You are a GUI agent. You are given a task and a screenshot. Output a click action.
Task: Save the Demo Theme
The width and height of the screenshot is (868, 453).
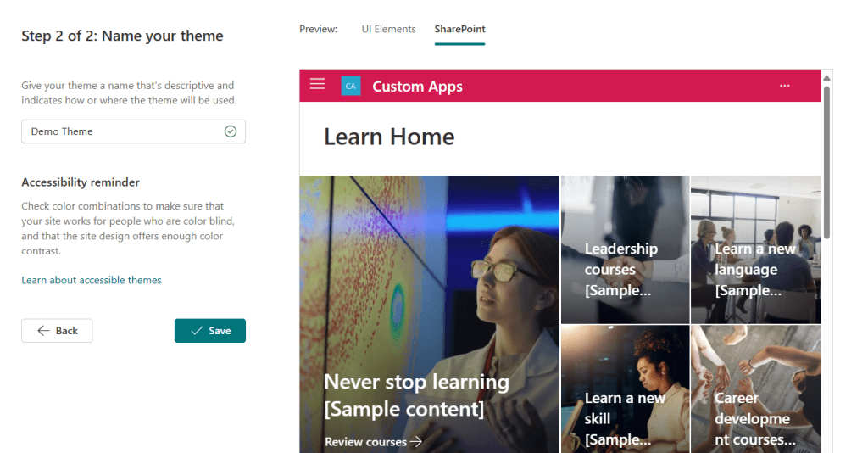(x=210, y=331)
